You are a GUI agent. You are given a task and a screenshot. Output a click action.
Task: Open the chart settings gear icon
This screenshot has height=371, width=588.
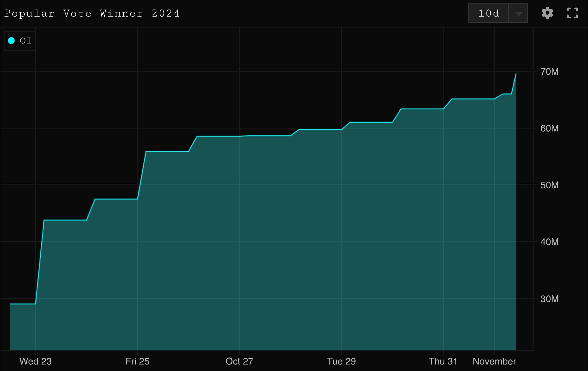547,13
